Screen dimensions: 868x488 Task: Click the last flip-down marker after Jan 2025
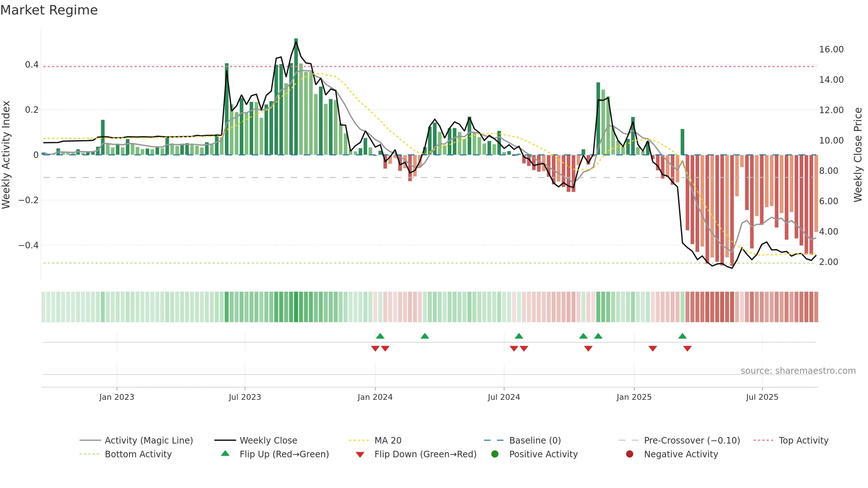point(688,348)
